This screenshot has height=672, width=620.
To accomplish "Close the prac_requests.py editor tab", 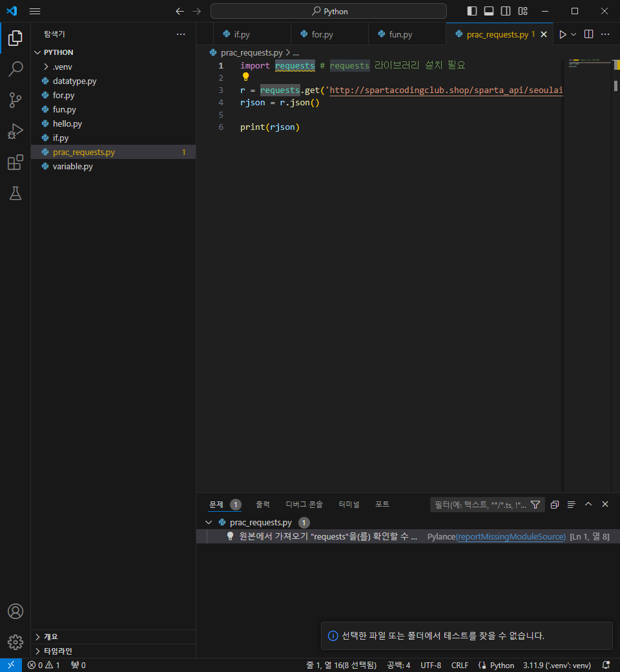I will coord(544,34).
